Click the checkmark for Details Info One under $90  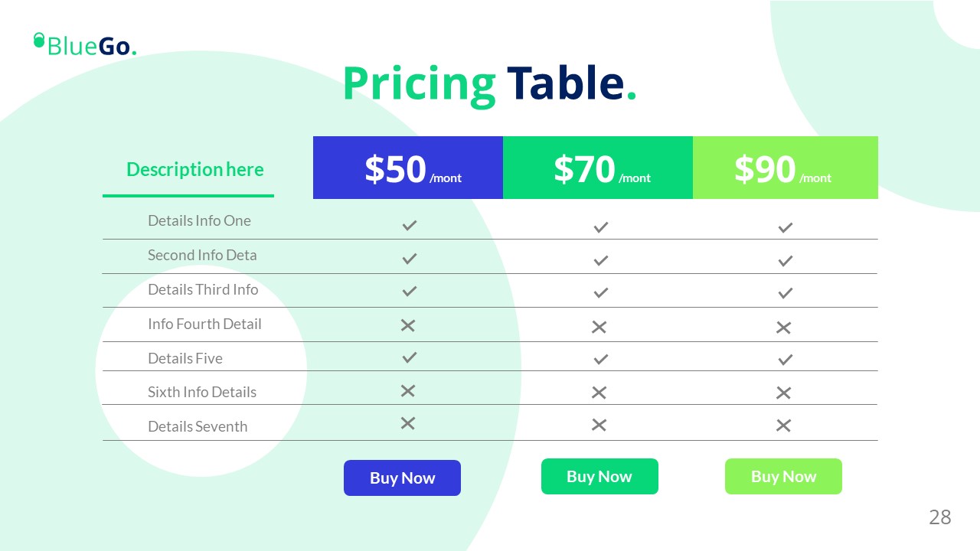click(x=785, y=227)
